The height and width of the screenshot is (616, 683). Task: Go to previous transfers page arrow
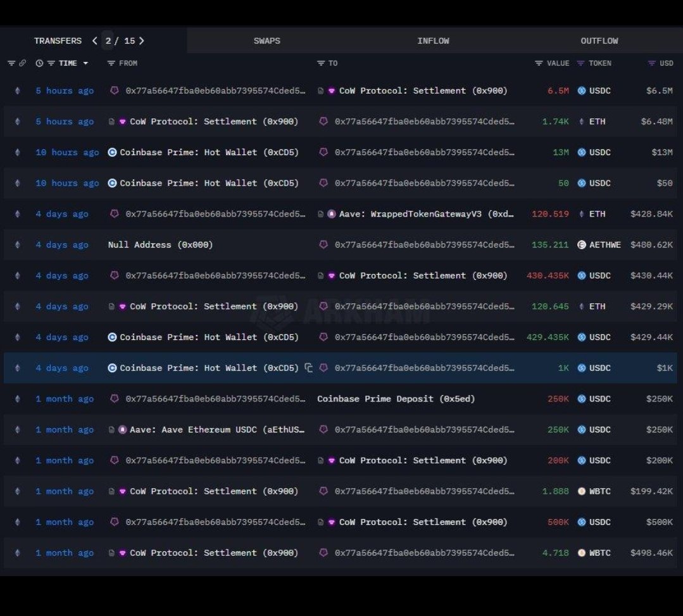pos(94,41)
